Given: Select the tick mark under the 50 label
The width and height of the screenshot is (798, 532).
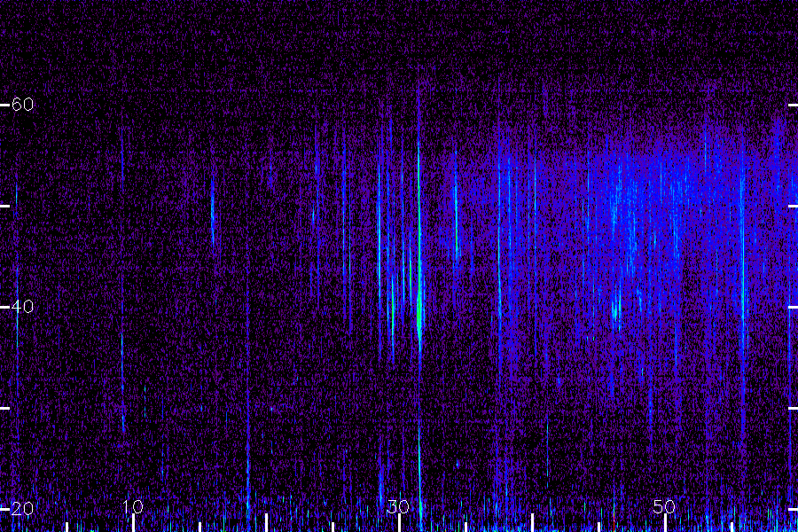Looking at the screenshot, I should click(x=665, y=523).
